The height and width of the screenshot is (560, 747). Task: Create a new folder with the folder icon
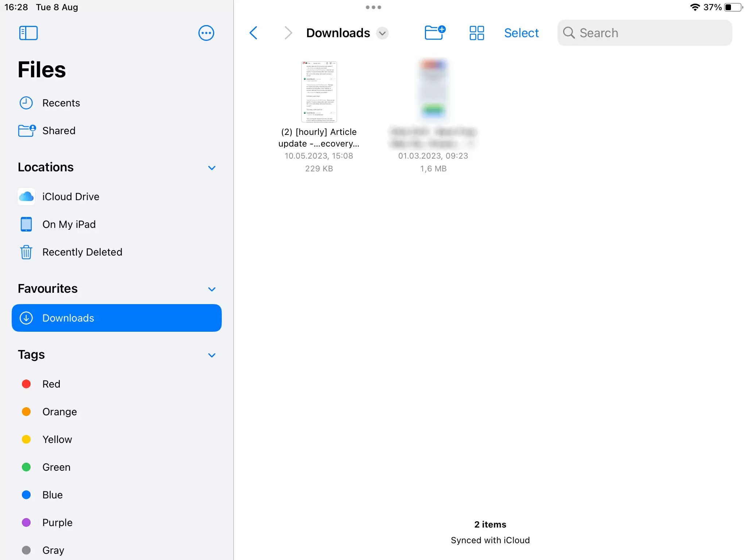435,33
